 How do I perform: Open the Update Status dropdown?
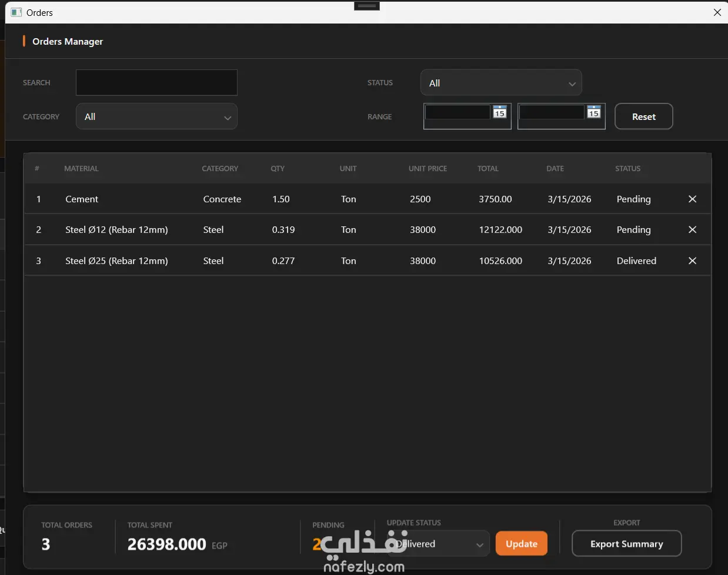439,544
